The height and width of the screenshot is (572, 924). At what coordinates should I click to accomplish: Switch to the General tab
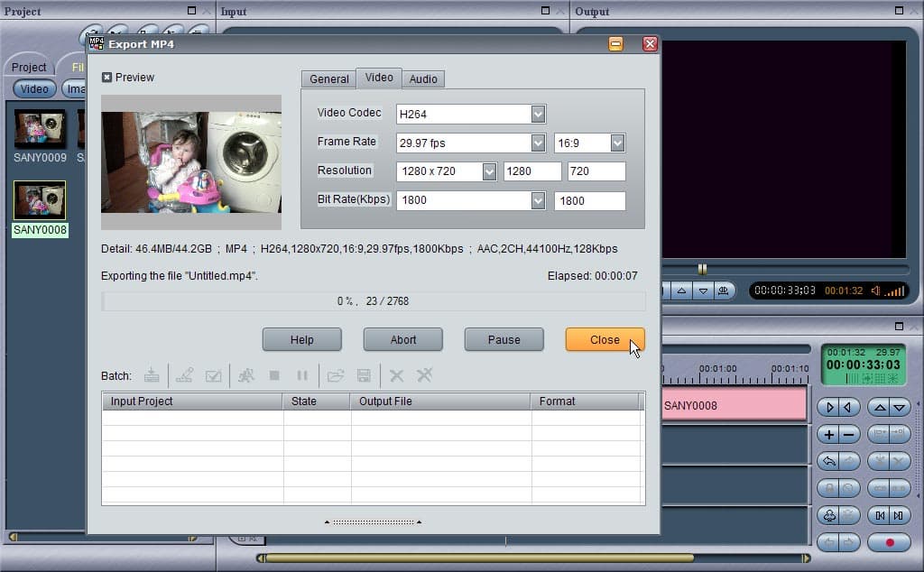328,78
